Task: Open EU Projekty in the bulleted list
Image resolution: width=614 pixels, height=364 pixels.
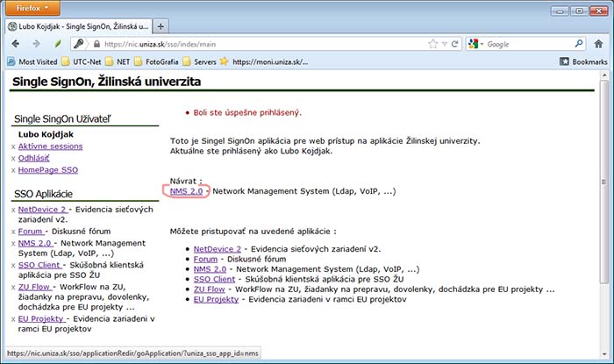Action: (x=216, y=299)
